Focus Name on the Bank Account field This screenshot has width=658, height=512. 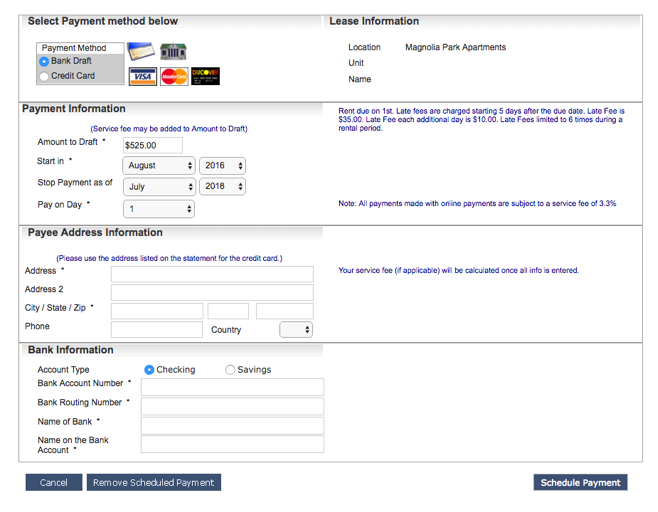point(232,444)
